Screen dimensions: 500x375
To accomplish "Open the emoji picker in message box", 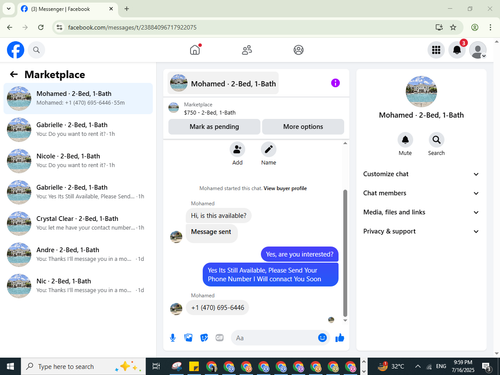I will [322, 338].
